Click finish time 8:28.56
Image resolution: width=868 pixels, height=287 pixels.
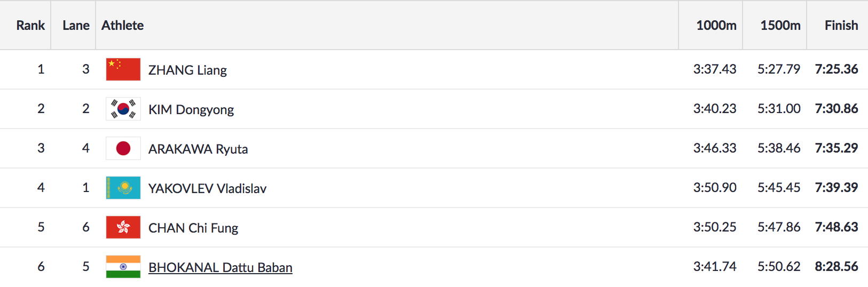click(836, 267)
